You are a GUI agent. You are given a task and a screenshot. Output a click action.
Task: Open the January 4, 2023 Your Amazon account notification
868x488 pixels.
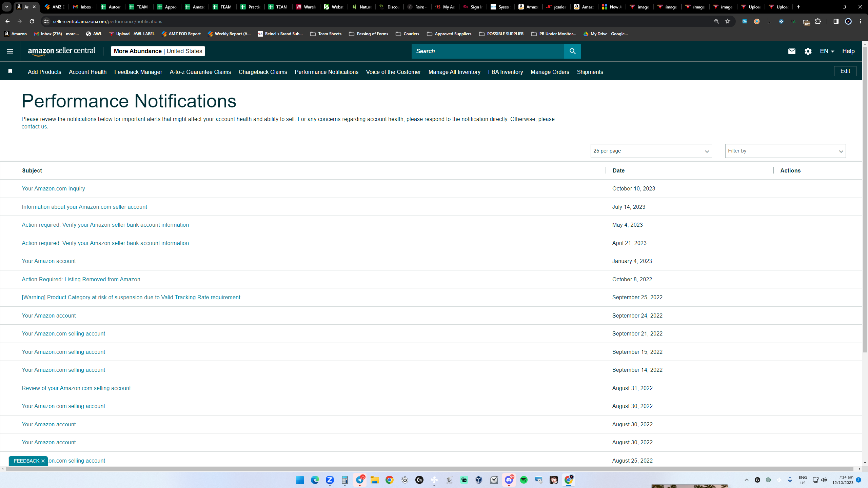[49, 261]
